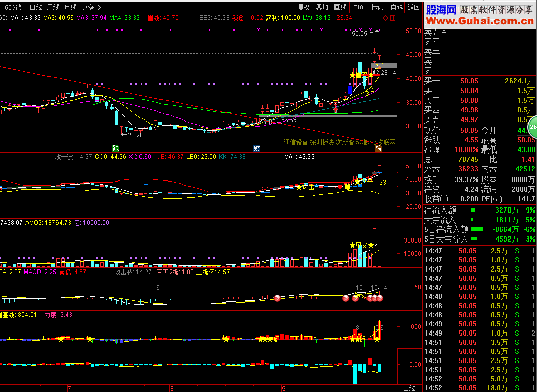The height and width of the screenshot is (392, 537).
Task: Click the split-pane square icon above the chart
Action: pyautogui.click(x=393, y=18)
